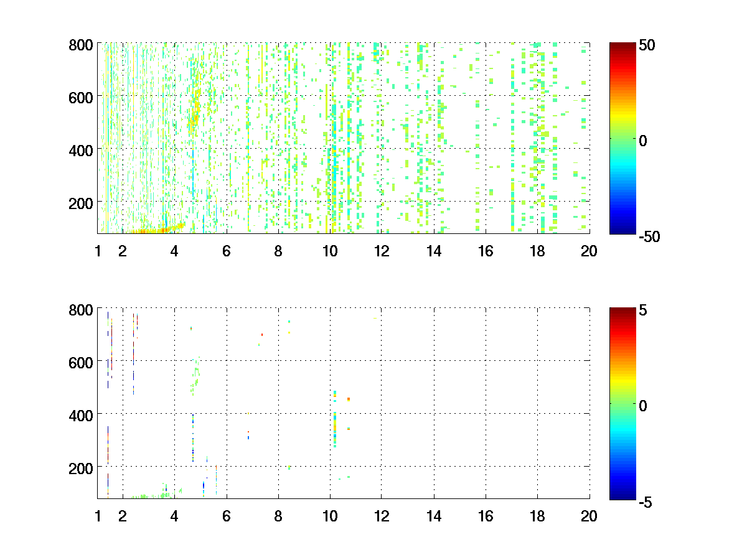
Task: Click y-axis tick label '600' on the bottom plot
Action: tap(81, 362)
